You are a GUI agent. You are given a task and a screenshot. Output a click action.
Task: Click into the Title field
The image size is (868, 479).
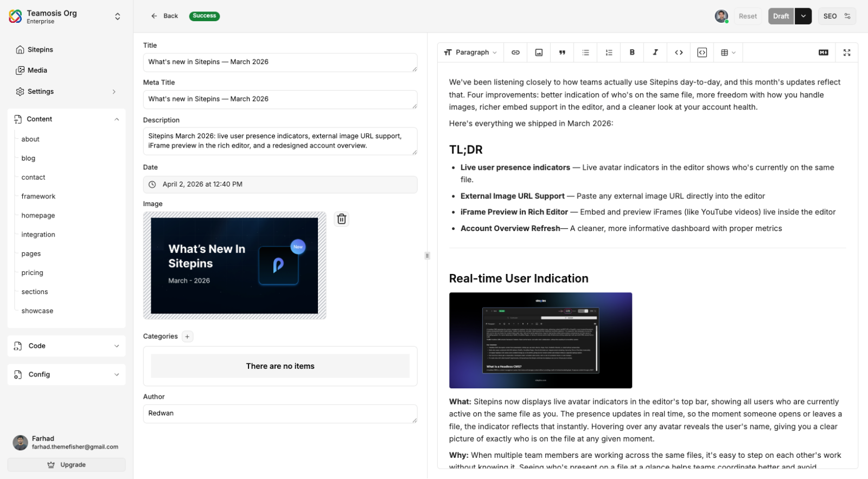tap(280, 62)
